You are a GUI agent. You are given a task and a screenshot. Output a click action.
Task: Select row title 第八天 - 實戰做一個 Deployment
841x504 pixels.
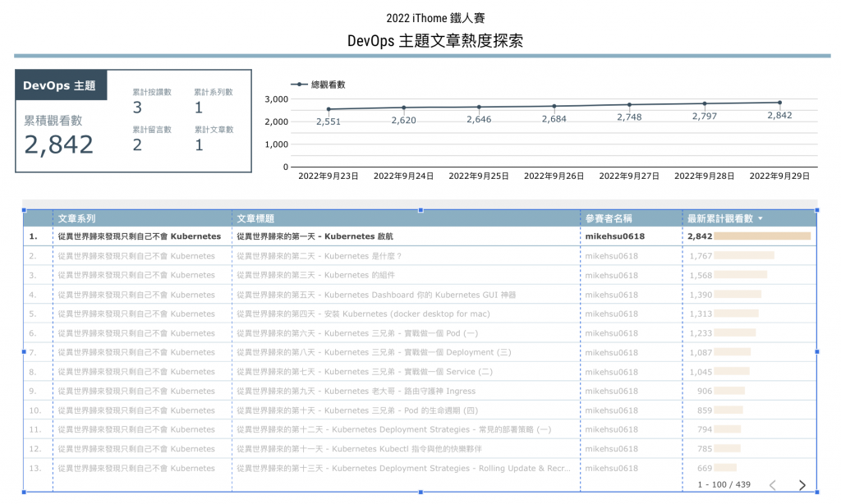click(374, 352)
